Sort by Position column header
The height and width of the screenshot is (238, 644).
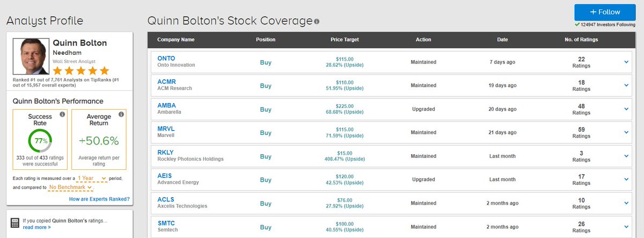[266, 40]
